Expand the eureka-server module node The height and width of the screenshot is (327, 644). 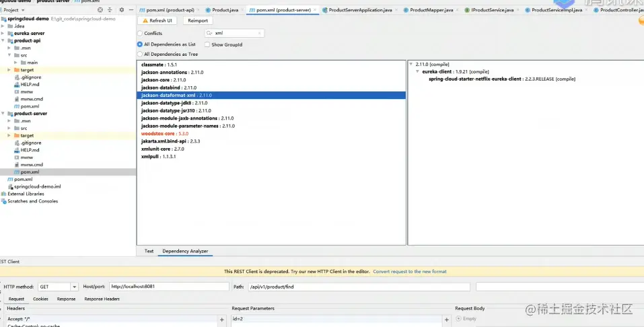click(3, 33)
